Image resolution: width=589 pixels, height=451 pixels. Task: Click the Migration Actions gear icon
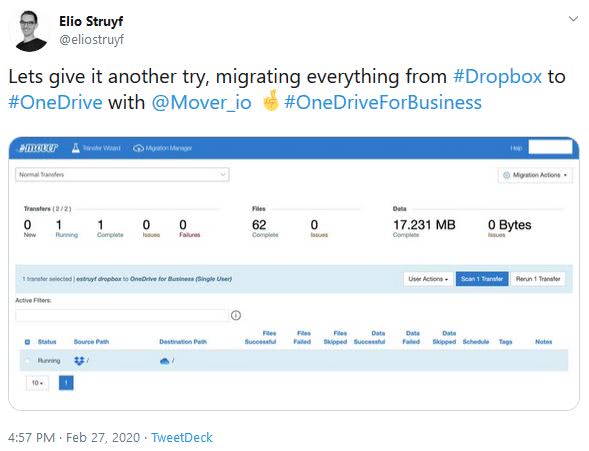coord(506,175)
